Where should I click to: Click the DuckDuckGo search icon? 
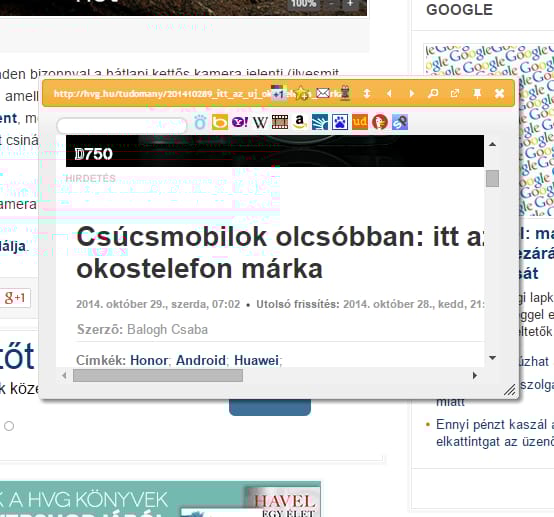pyautogui.click(x=380, y=122)
